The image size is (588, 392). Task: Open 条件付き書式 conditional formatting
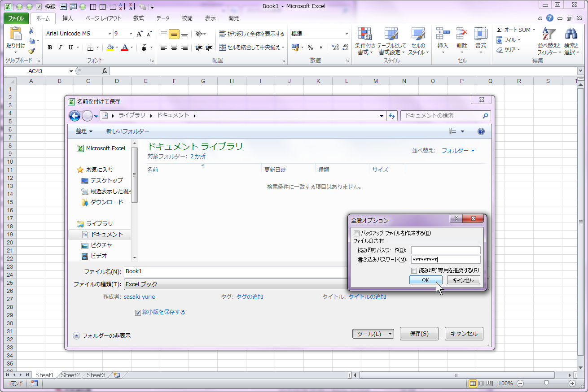point(365,41)
